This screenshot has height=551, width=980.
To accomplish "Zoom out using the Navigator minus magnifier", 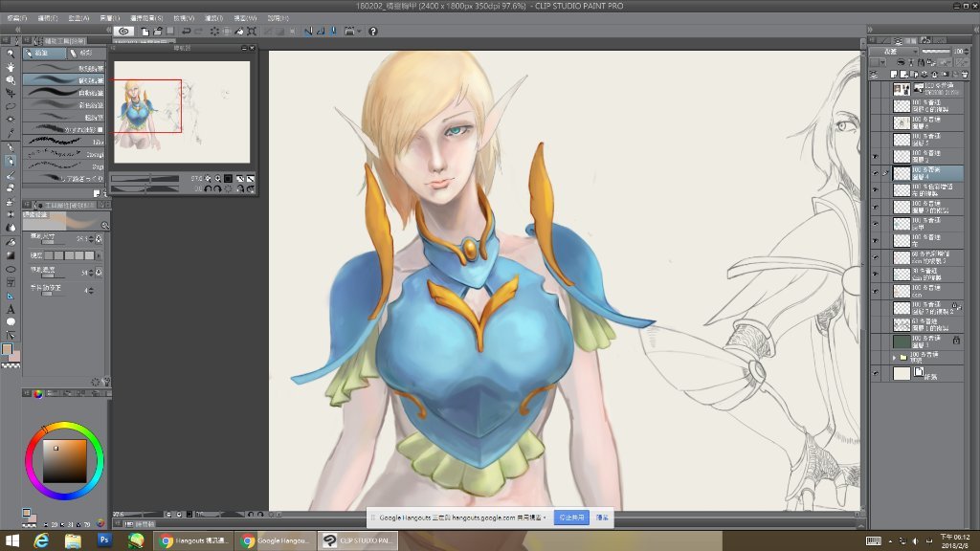I will (x=208, y=179).
